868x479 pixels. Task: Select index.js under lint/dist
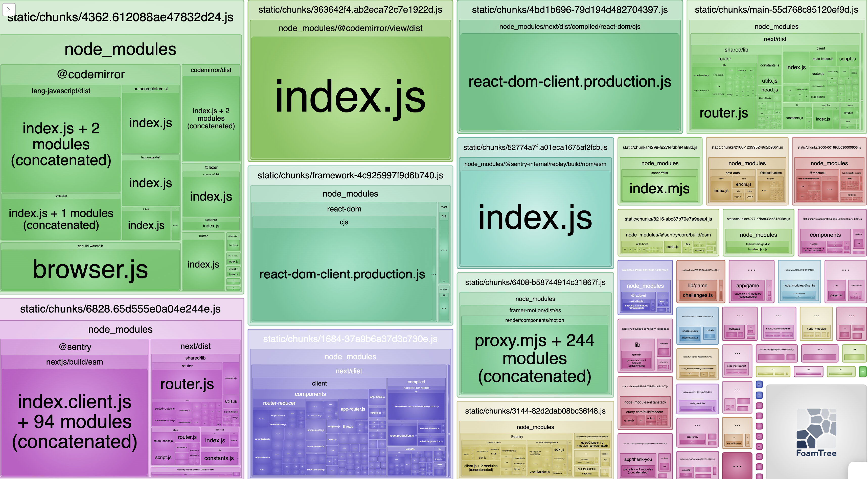(146, 225)
